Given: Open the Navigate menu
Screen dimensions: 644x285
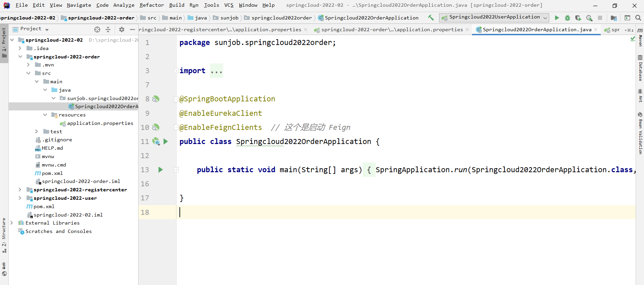Looking at the screenshot, I should point(79,5).
